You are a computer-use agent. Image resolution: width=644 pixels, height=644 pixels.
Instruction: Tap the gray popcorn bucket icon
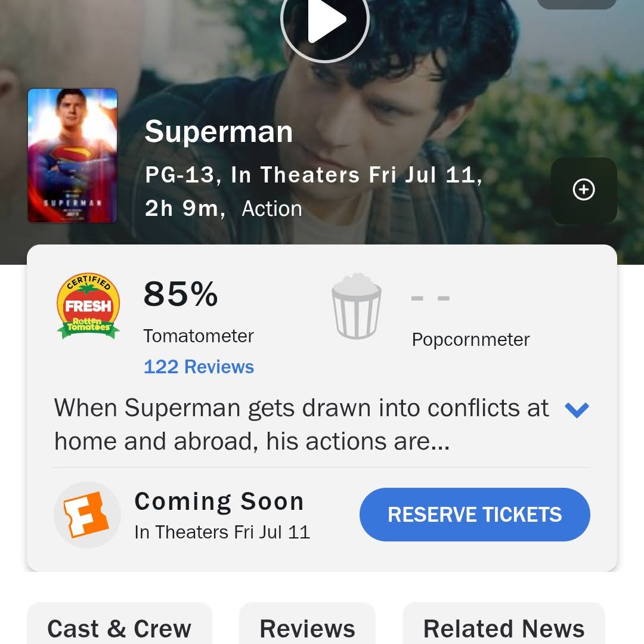(357, 306)
